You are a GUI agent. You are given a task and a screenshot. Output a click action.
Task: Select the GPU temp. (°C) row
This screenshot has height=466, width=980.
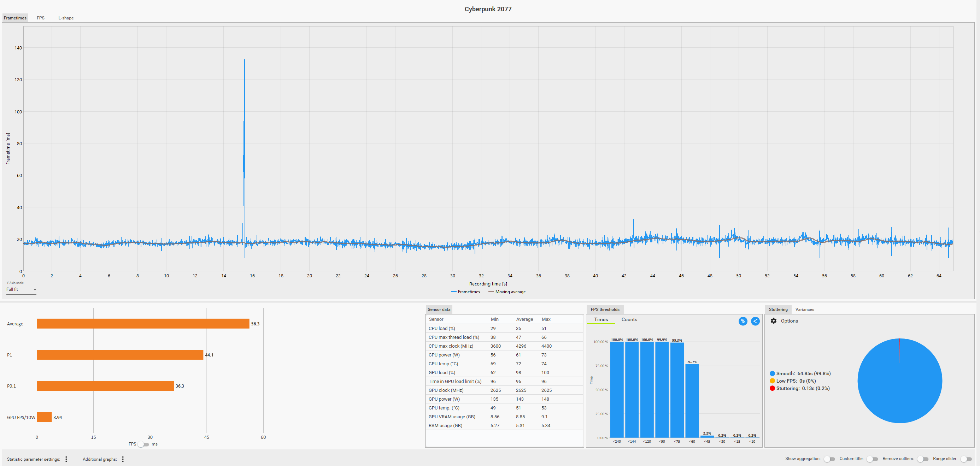(504, 408)
